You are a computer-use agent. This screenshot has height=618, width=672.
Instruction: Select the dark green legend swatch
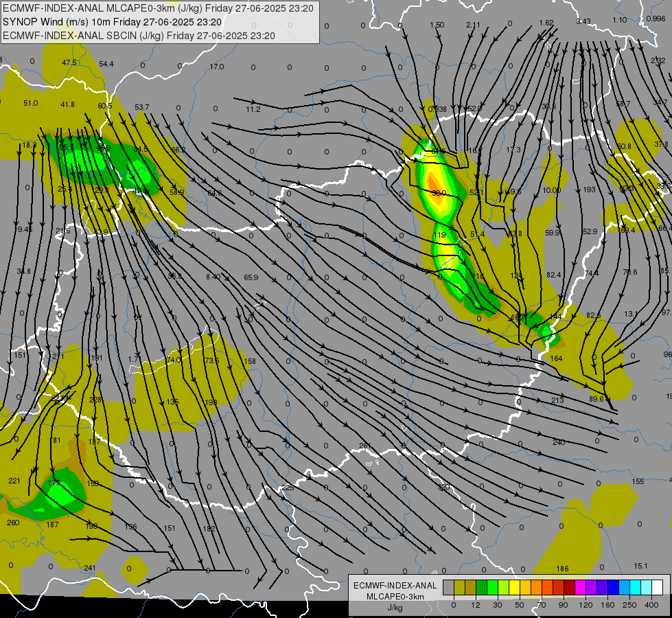pos(481,587)
